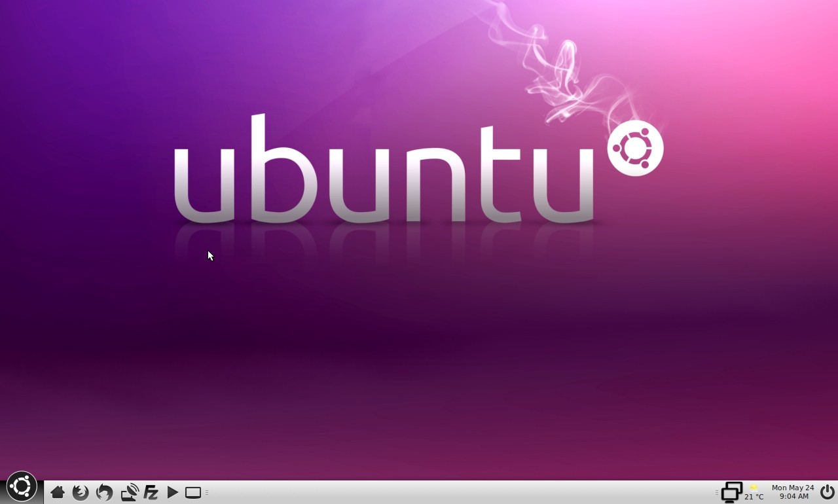
Task: Open the Ubuntu logo main menu
Action: (x=21, y=487)
